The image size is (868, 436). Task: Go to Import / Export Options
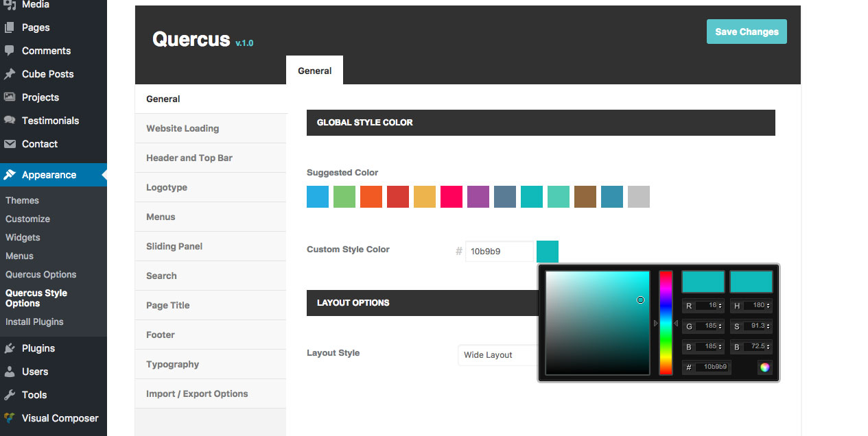[x=197, y=393]
